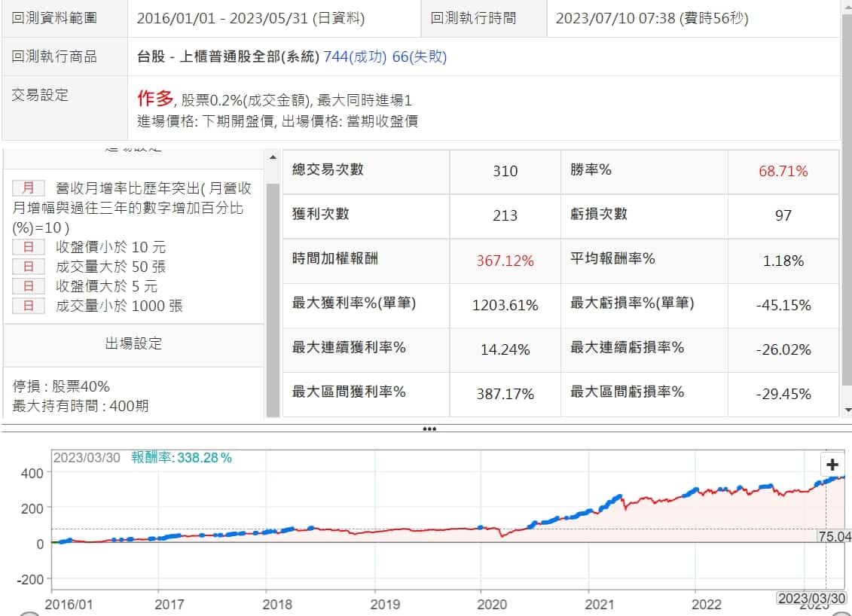Click the 勝率% value 68.71%
Viewport: 852px width, 616px height.
coord(783,172)
